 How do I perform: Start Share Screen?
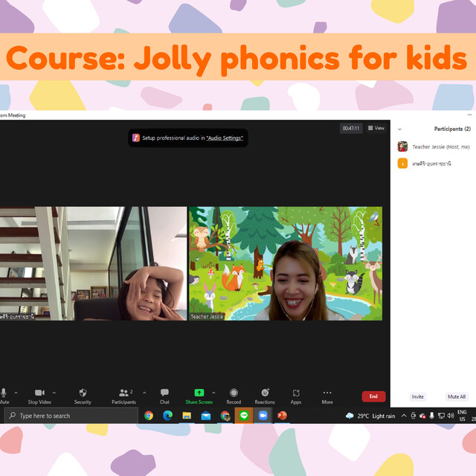click(199, 396)
